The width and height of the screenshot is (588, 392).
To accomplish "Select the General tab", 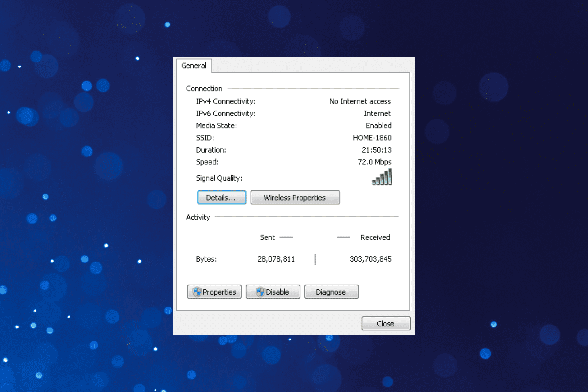I will pos(194,66).
